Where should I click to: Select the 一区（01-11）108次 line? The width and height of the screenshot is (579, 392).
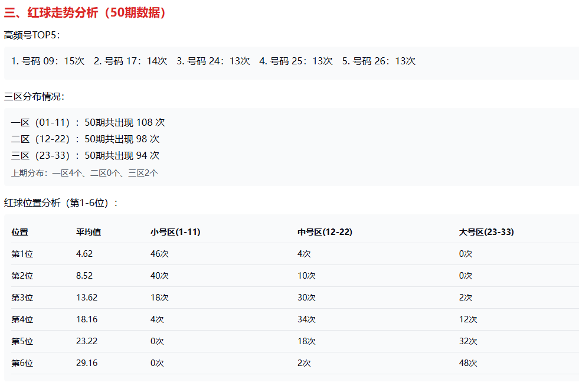click(88, 123)
